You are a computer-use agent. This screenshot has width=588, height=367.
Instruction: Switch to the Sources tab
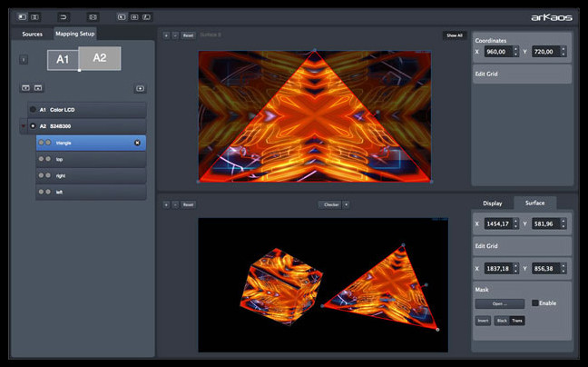coord(33,34)
